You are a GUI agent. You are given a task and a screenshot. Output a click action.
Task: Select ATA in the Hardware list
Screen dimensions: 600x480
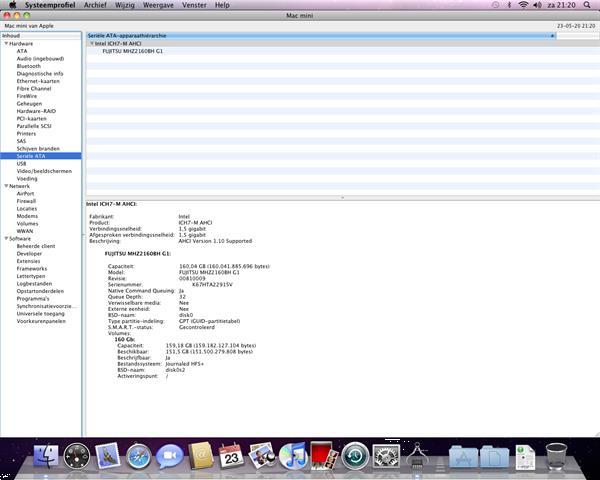point(22,51)
